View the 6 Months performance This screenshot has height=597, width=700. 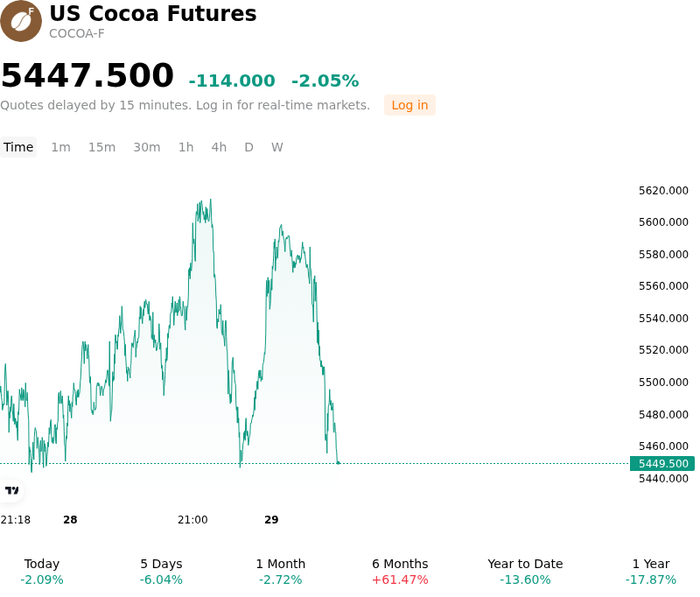[400, 572]
